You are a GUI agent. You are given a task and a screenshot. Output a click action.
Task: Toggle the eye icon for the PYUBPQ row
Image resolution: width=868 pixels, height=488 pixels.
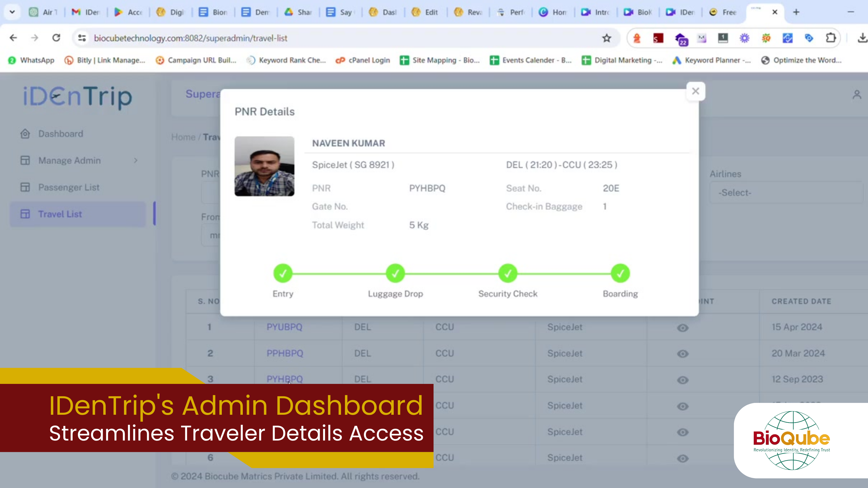[683, 328]
